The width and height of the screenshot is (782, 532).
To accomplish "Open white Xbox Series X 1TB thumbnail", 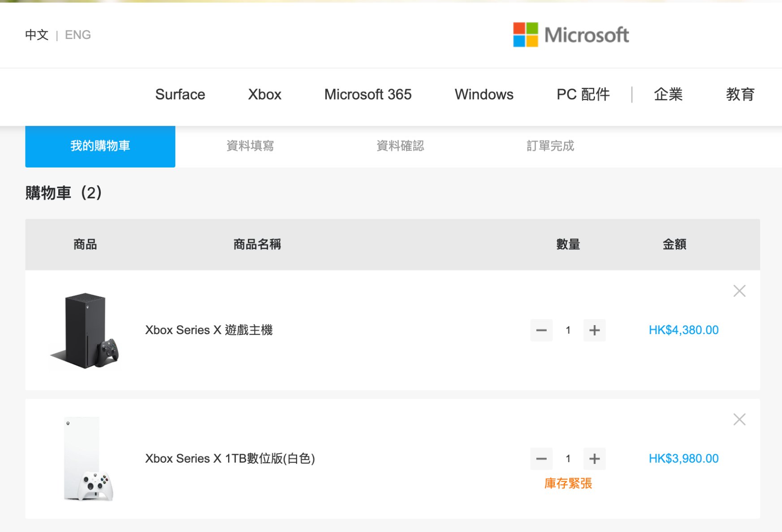I will (88, 459).
